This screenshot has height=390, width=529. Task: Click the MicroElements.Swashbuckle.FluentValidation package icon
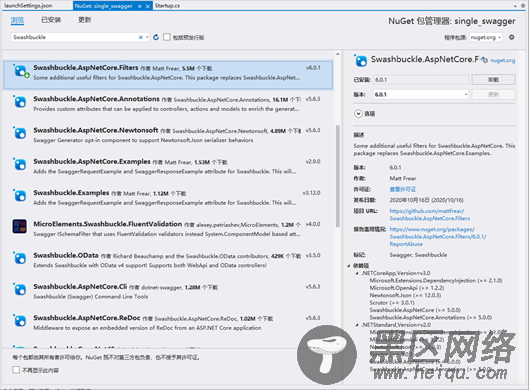20,226
